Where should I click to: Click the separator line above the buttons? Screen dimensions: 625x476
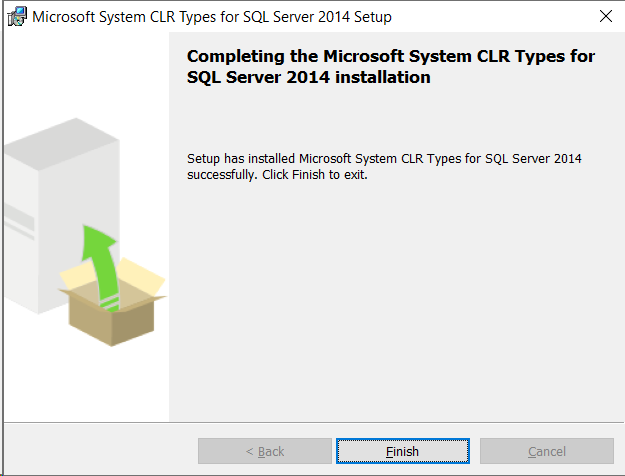coord(314,422)
